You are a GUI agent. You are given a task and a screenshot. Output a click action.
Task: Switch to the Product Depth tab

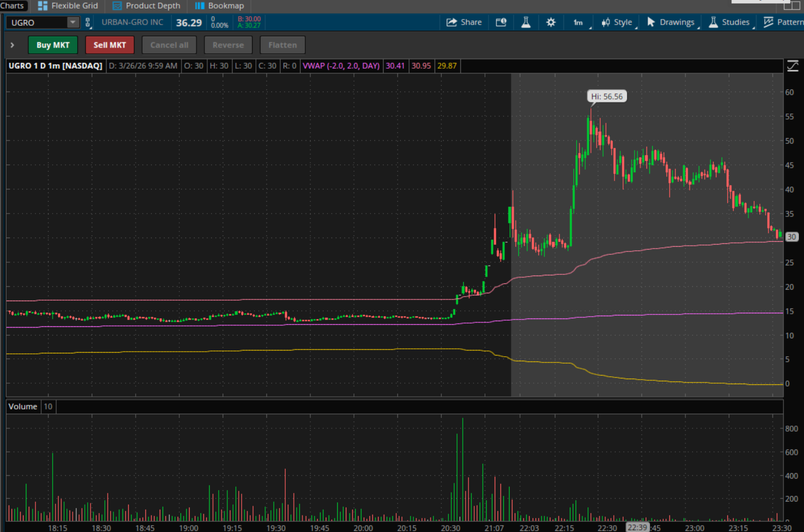[x=147, y=6]
